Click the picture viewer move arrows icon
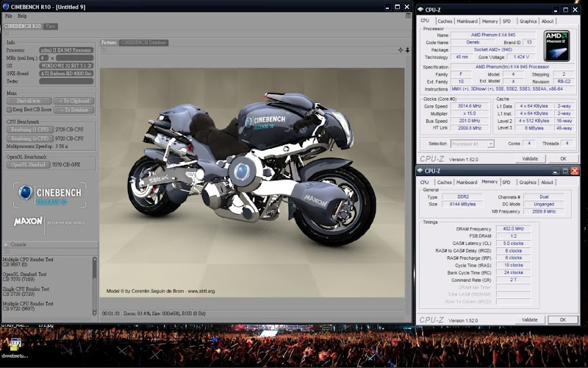588x368 pixels. point(400,50)
